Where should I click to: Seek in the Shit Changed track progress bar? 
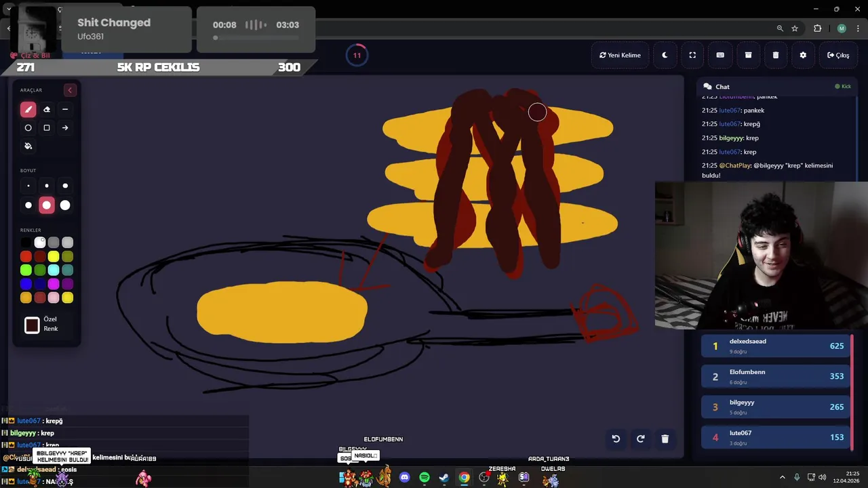click(x=256, y=38)
